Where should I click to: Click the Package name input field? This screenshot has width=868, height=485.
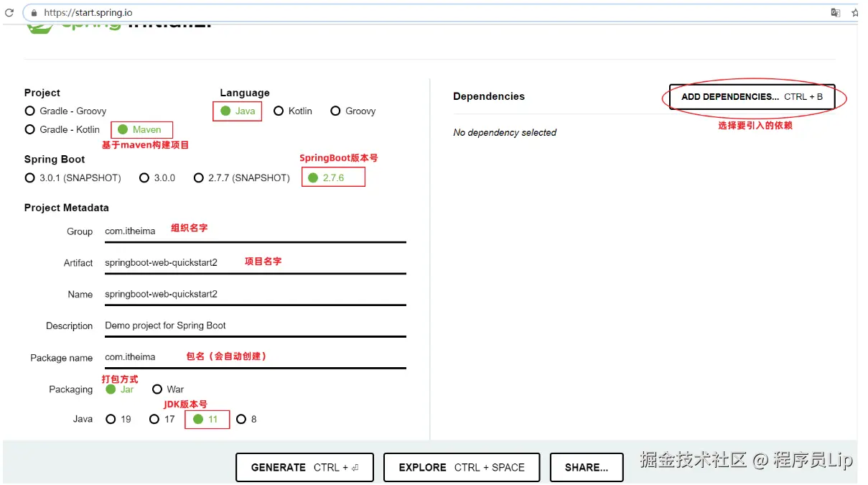tap(255, 357)
